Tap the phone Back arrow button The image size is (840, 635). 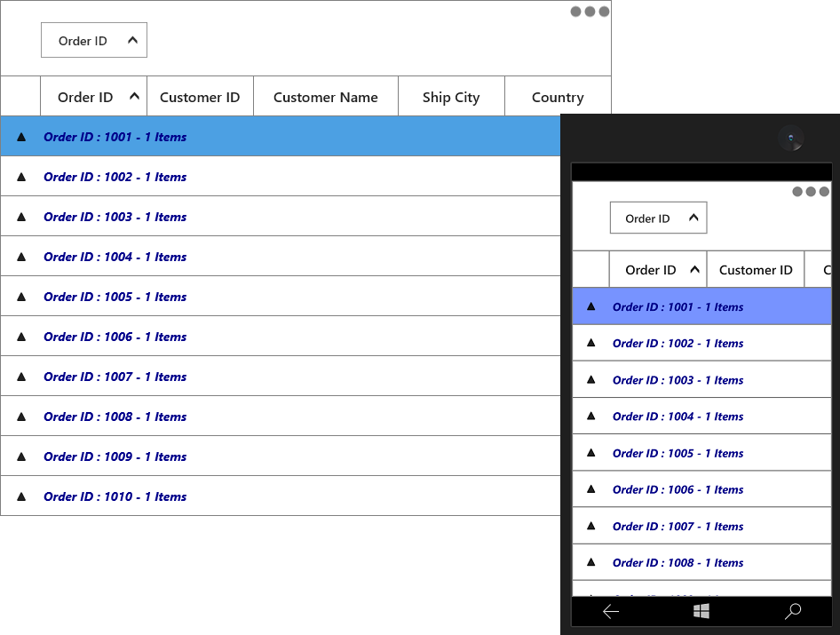click(x=611, y=611)
